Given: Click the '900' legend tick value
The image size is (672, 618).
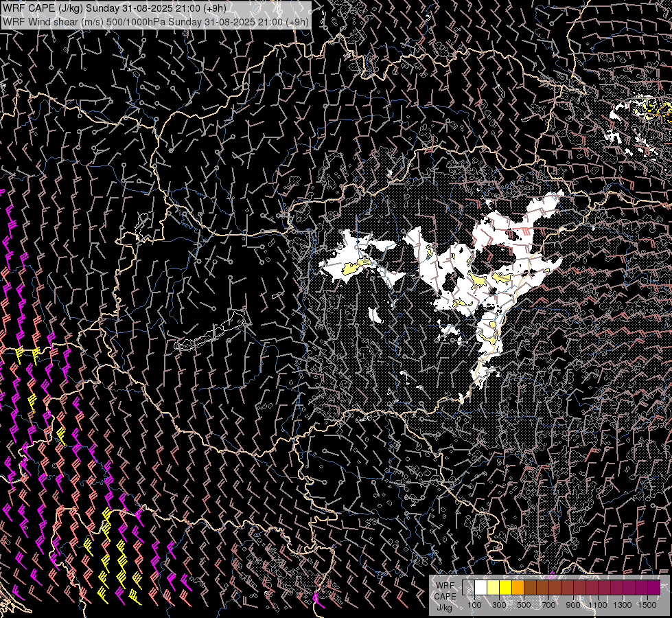Looking at the screenshot, I should coord(573,605).
